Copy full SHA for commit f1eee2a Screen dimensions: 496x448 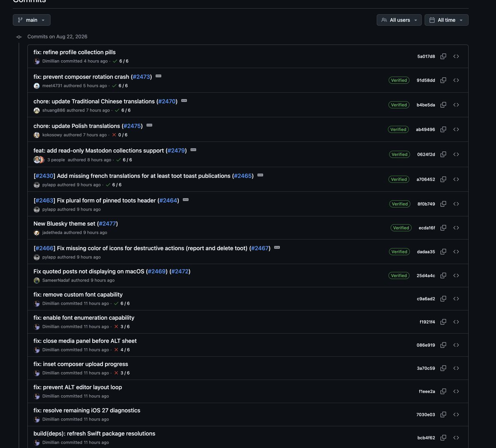pos(443,391)
